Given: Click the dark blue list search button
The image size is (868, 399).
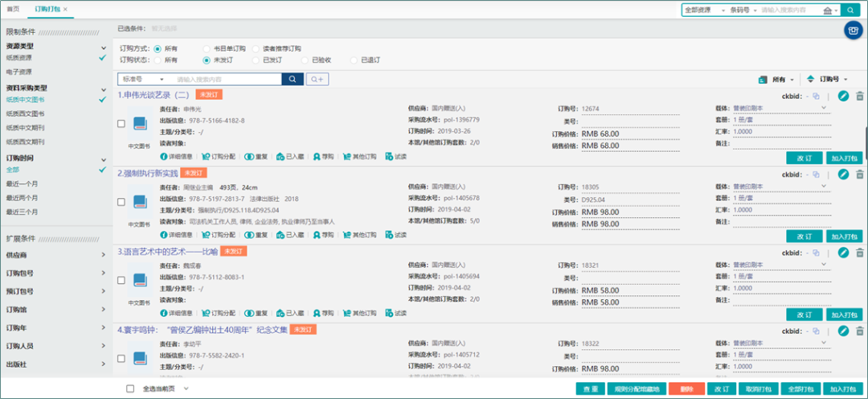Looking at the screenshot, I should click(x=293, y=80).
